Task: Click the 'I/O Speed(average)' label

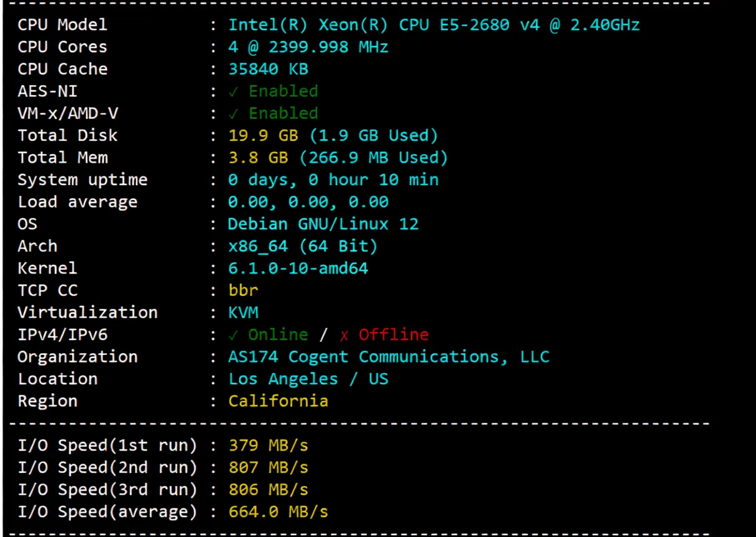Action: pos(107,512)
